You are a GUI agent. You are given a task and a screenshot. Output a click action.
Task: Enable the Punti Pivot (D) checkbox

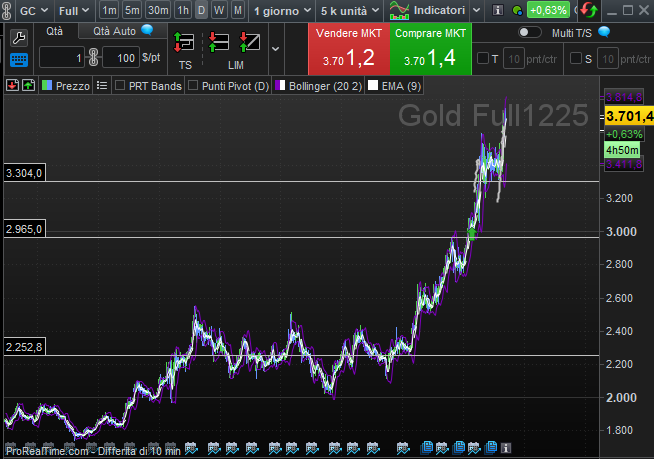pos(193,86)
